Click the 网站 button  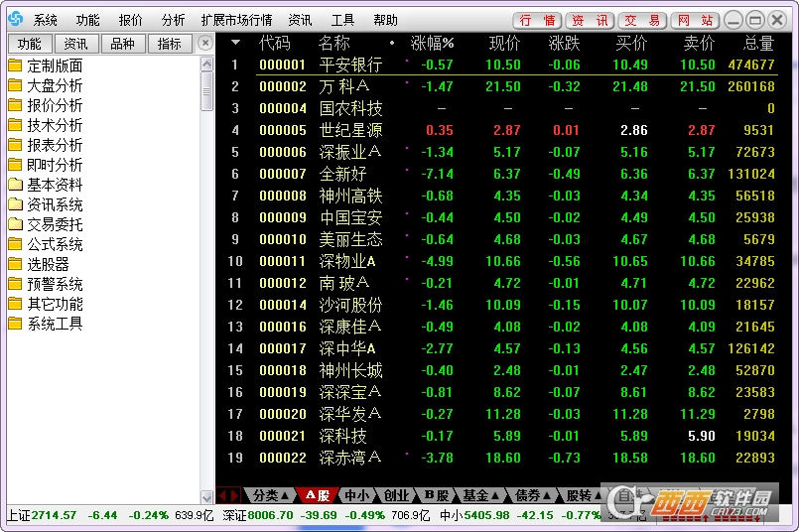click(x=695, y=21)
